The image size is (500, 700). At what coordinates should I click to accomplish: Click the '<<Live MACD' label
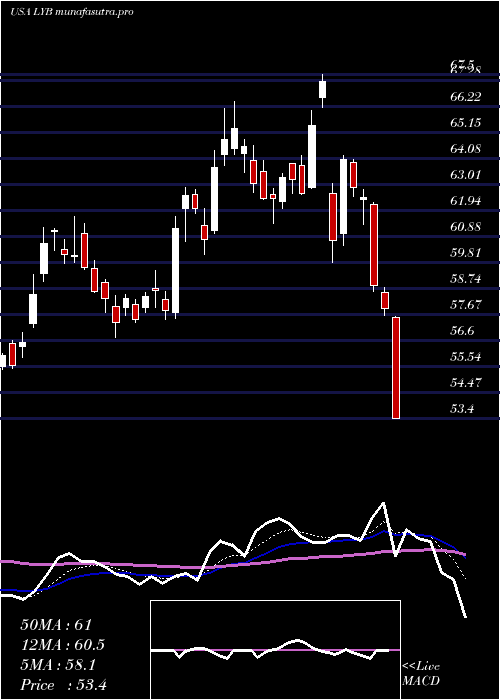click(x=421, y=674)
